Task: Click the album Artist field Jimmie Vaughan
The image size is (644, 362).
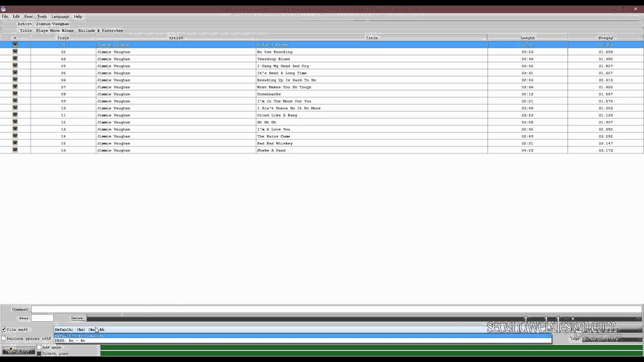Action: click(x=52, y=24)
